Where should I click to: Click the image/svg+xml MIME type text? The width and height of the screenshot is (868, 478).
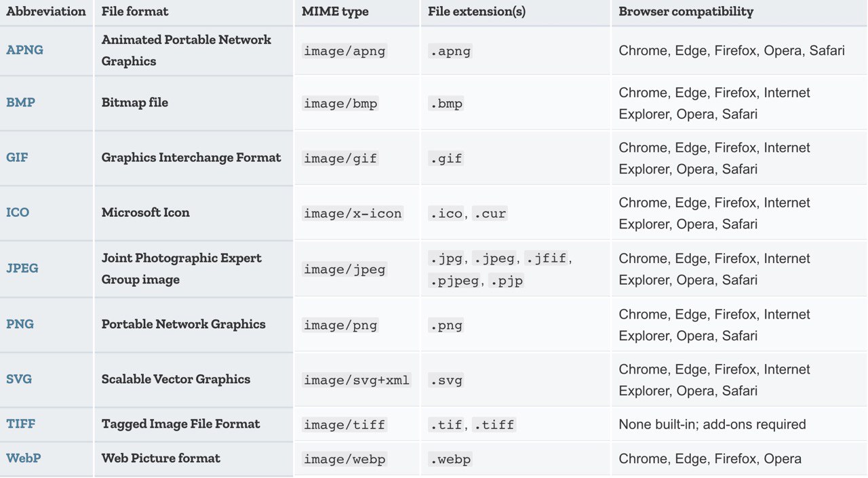357,380
